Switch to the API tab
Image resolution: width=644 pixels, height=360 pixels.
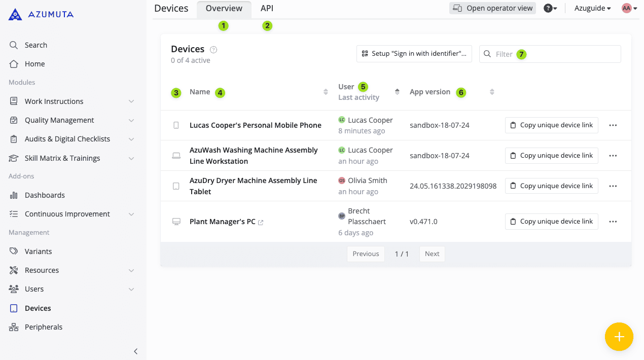267,8
